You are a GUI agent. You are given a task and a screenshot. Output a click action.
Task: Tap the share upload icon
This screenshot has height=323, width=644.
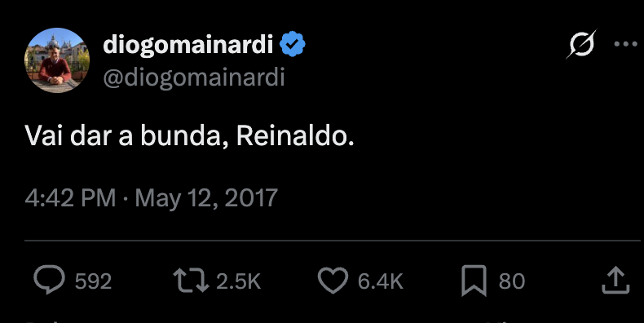[x=615, y=281]
